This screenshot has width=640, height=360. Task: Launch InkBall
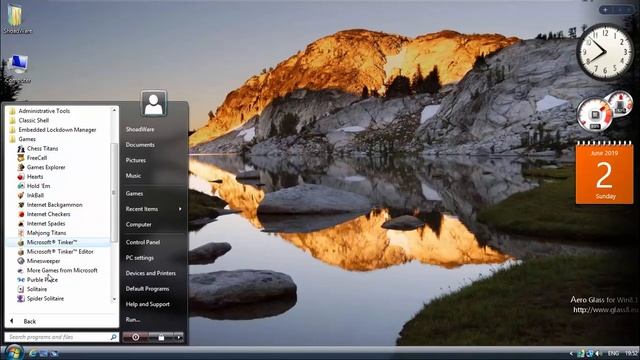click(x=35, y=196)
